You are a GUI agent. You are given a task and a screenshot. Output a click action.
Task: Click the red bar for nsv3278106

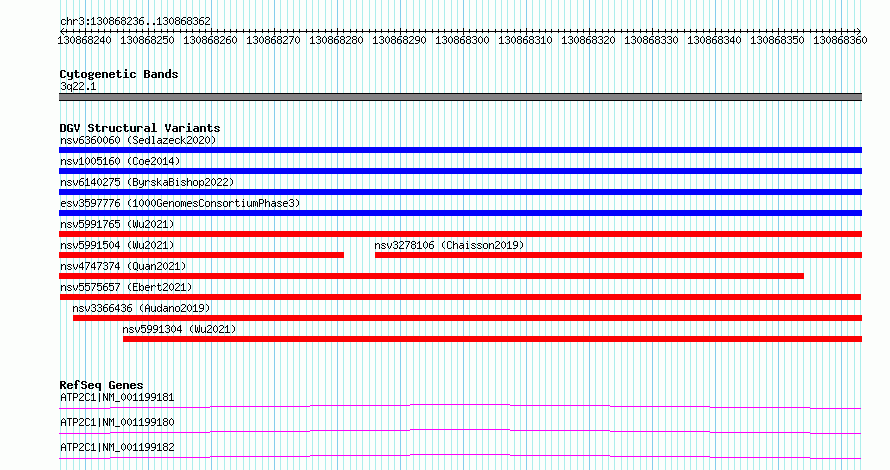pos(619,255)
